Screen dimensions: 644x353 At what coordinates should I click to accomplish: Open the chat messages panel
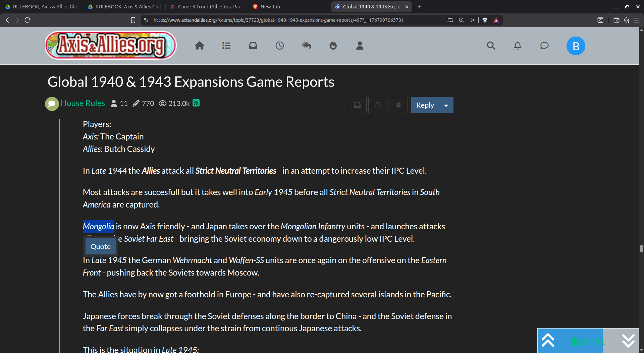(x=544, y=46)
